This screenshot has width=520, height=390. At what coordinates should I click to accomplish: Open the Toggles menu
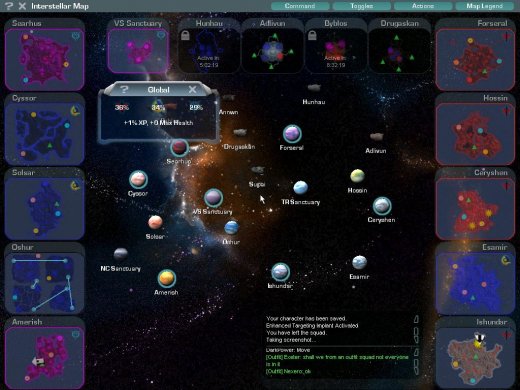pos(361,6)
